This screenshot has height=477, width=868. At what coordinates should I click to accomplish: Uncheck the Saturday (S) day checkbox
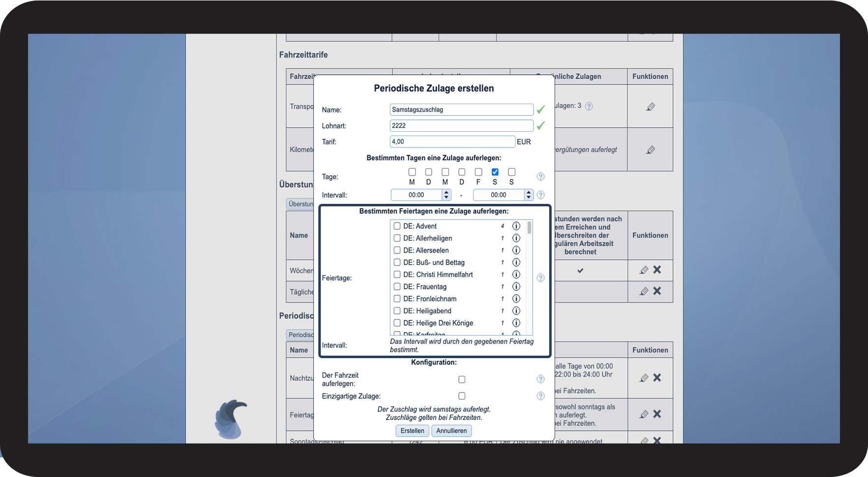pos(495,172)
